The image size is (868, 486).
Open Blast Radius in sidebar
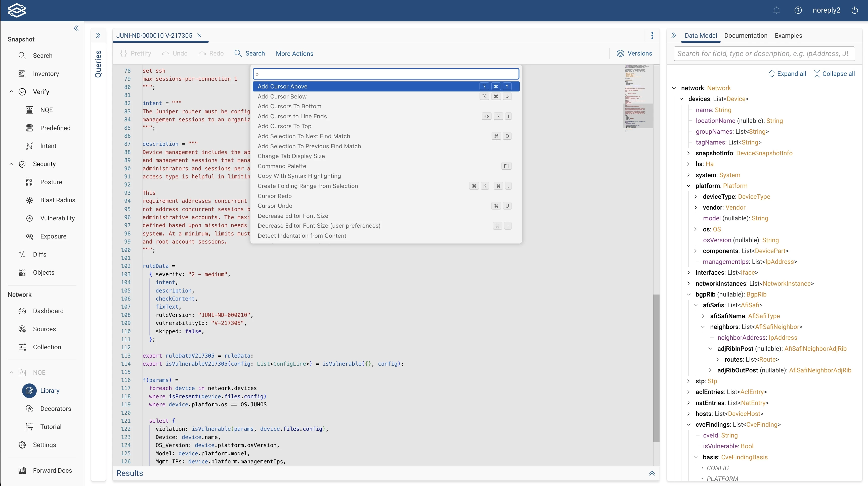57,200
